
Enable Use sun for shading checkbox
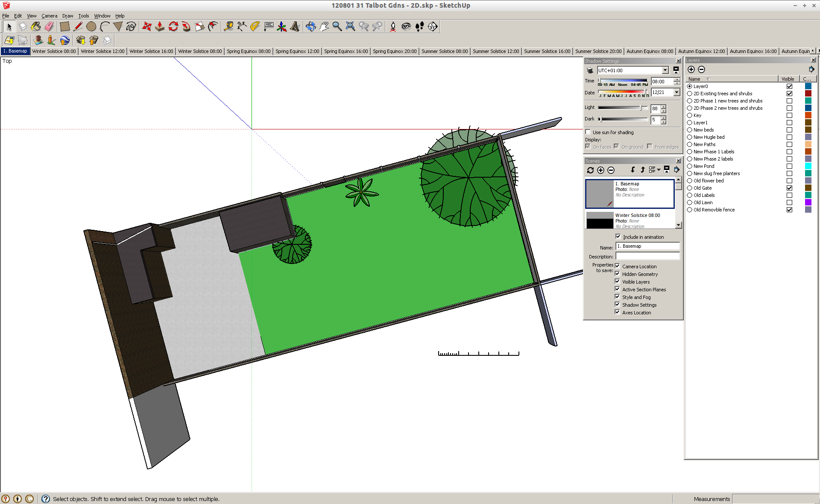(x=588, y=132)
